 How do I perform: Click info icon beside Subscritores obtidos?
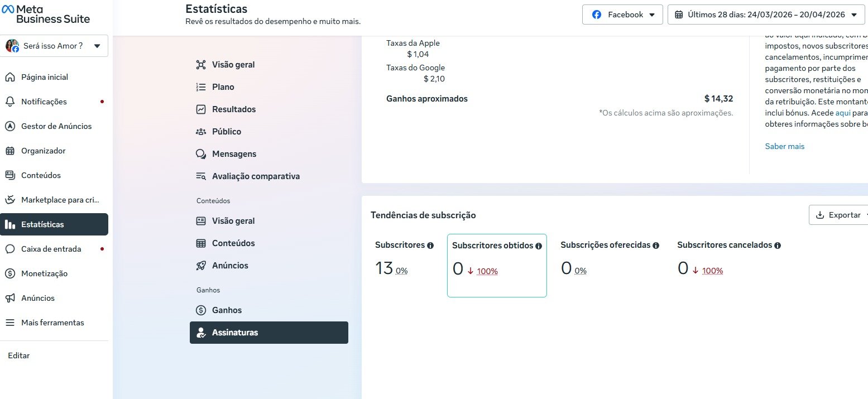click(539, 246)
